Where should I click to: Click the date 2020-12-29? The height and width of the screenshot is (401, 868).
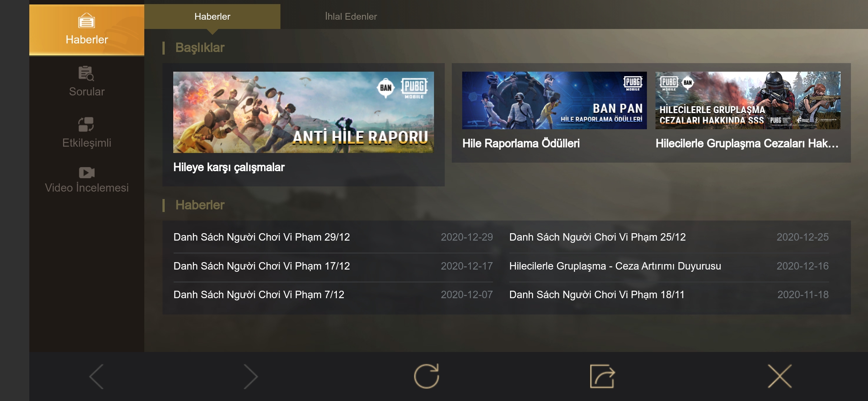tap(467, 237)
